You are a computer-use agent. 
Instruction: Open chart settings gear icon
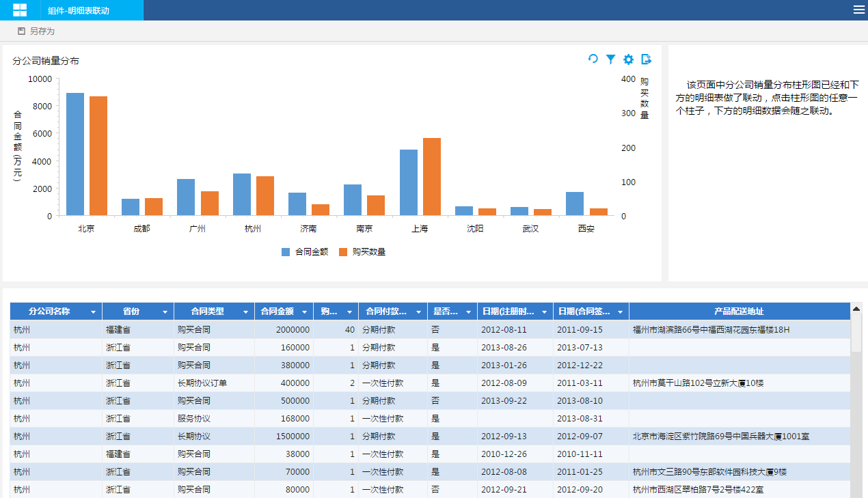pyautogui.click(x=629, y=59)
